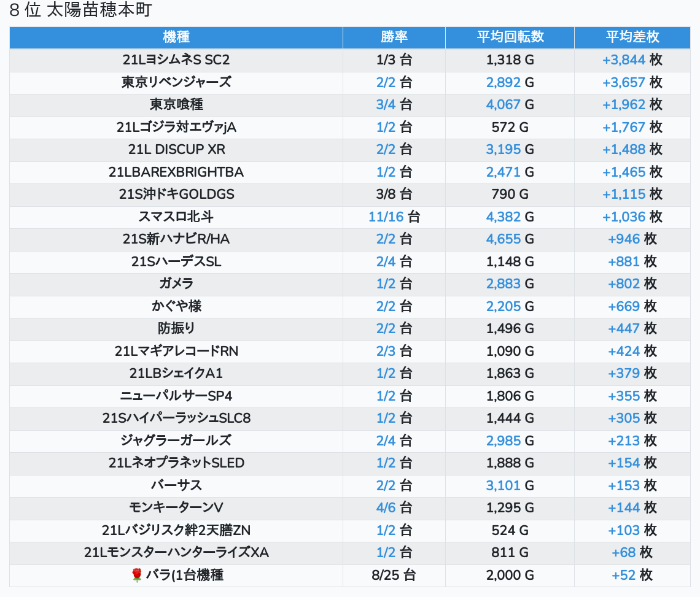Image resolution: width=700 pixels, height=597 pixels.
Task: Select the 21L DISCUP XR machine cell
Action: (x=176, y=150)
